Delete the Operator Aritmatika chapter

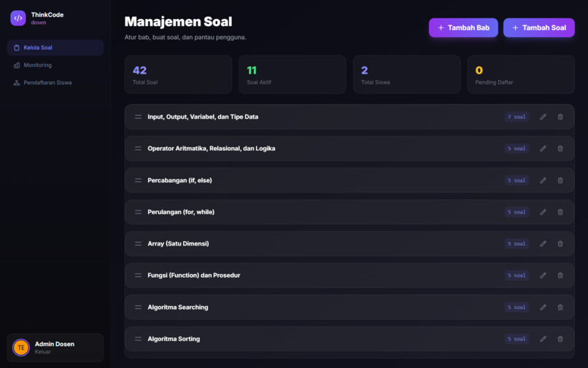tap(560, 149)
